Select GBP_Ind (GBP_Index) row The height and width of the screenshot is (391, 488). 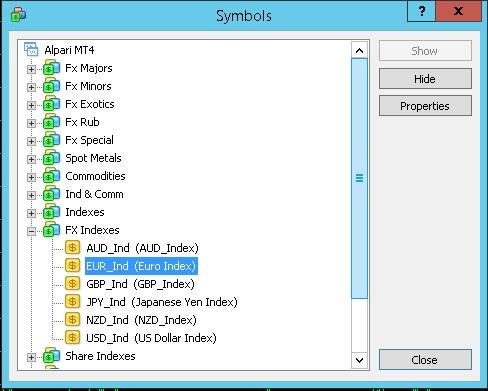(140, 284)
